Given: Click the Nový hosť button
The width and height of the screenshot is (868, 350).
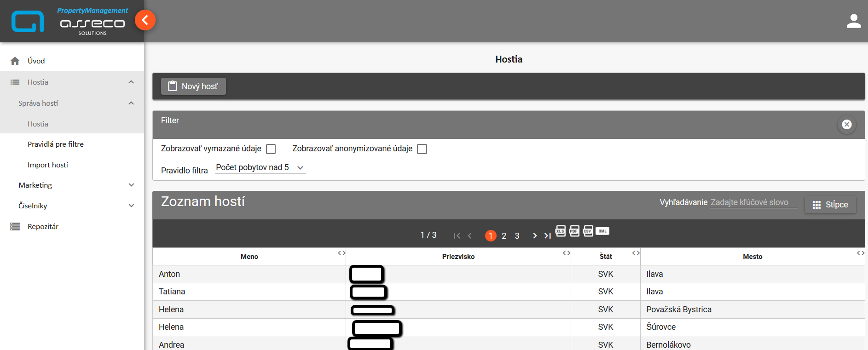Looking at the screenshot, I should pyautogui.click(x=193, y=86).
